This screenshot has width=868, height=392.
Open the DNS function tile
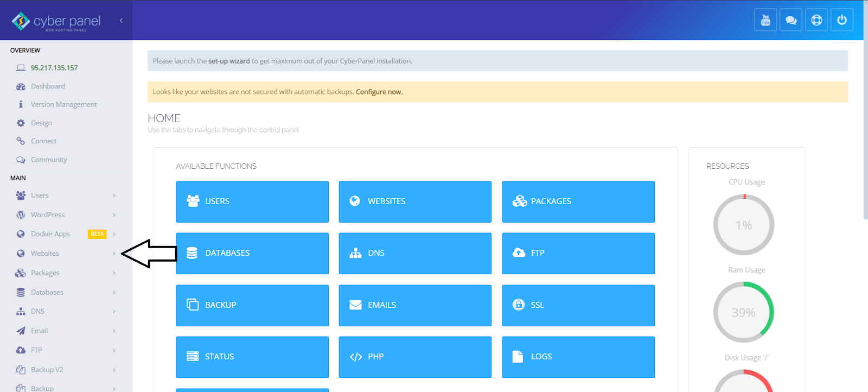tap(415, 253)
